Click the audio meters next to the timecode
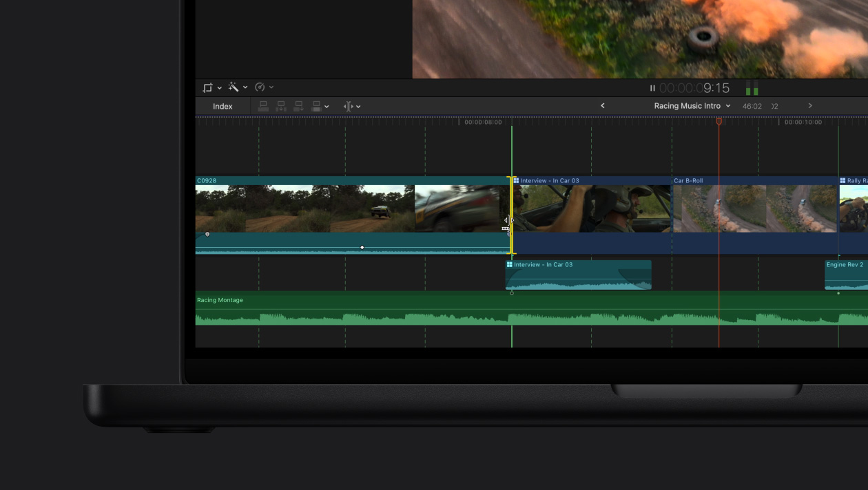 pyautogui.click(x=752, y=88)
